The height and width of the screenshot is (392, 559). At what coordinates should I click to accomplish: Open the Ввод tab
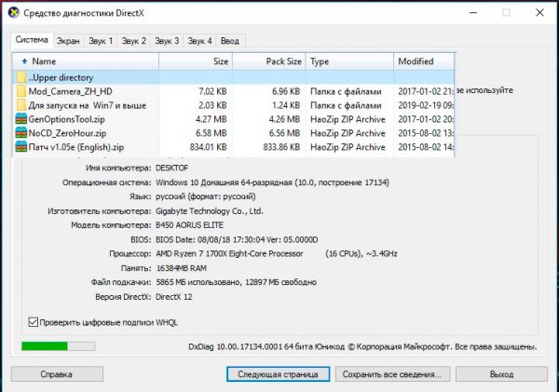(230, 41)
